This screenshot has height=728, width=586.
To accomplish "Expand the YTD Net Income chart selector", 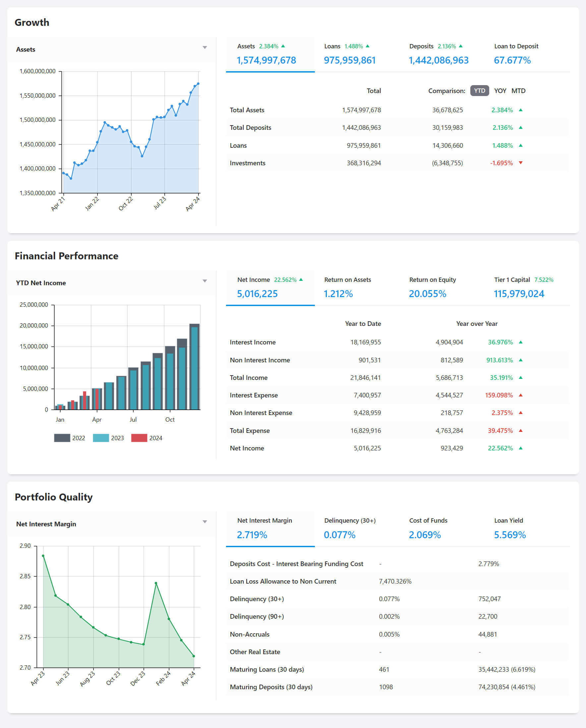I will point(205,281).
